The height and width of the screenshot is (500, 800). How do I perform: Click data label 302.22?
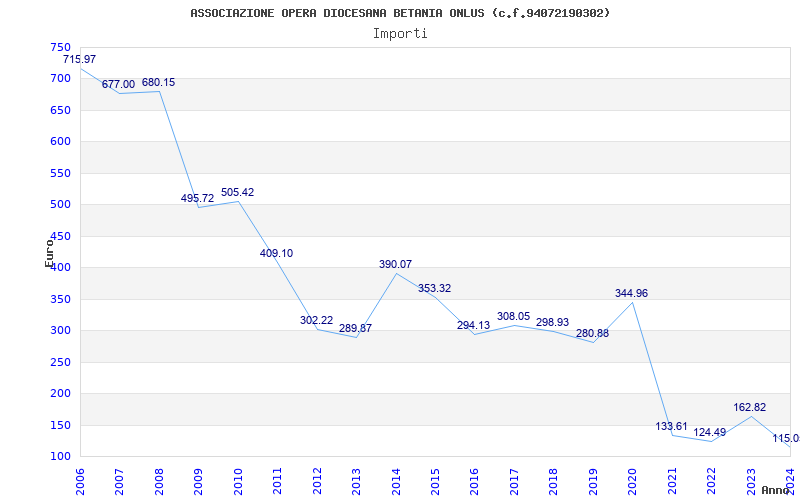pos(316,320)
